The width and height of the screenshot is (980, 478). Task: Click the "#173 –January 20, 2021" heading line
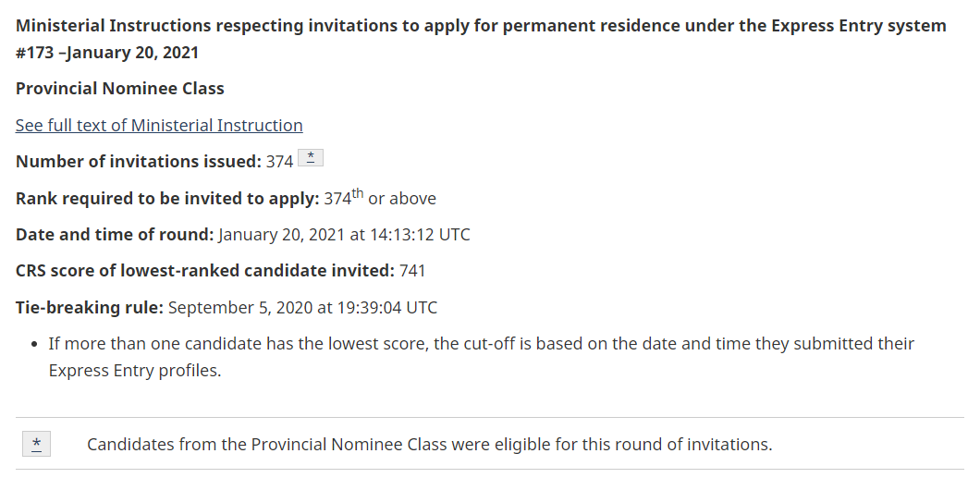click(x=107, y=53)
